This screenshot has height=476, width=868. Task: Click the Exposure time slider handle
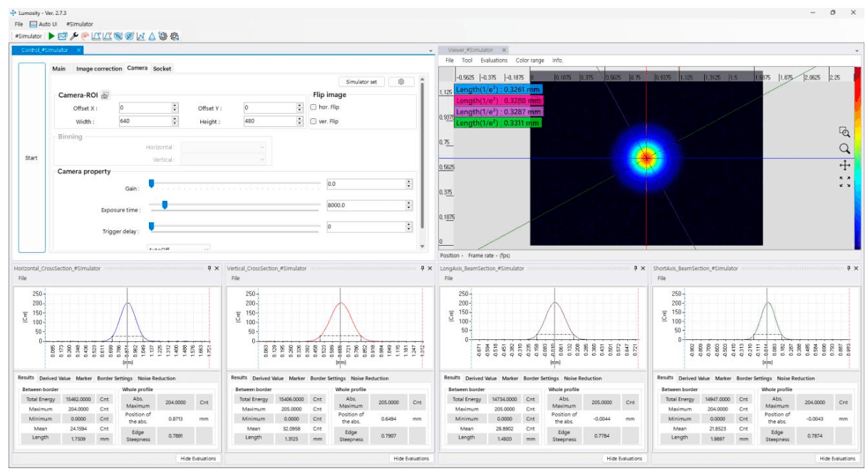point(165,205)
